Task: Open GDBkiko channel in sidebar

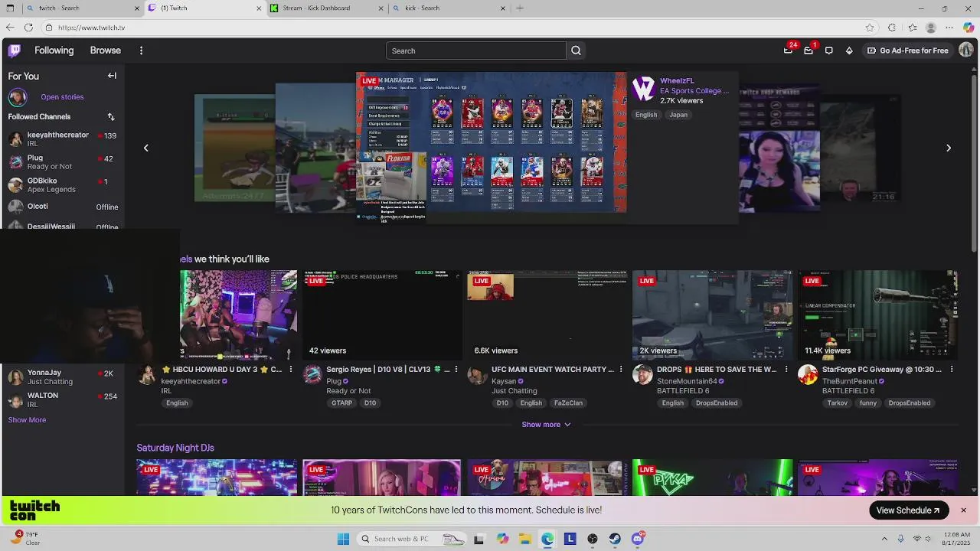Action: [62, 185]
